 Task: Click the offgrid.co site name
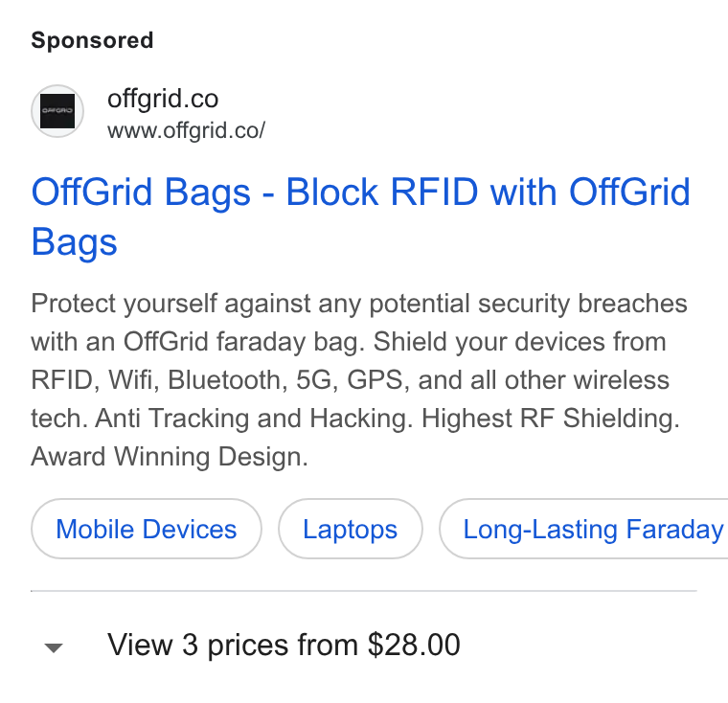pyautogui.click(x=163, y=99)
